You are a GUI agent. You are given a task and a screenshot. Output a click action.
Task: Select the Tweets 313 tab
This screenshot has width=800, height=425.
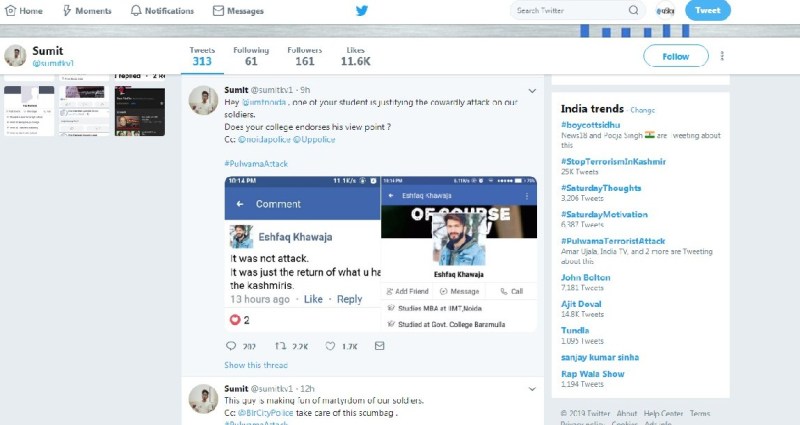pyautogui.click(x=202, y=56)
